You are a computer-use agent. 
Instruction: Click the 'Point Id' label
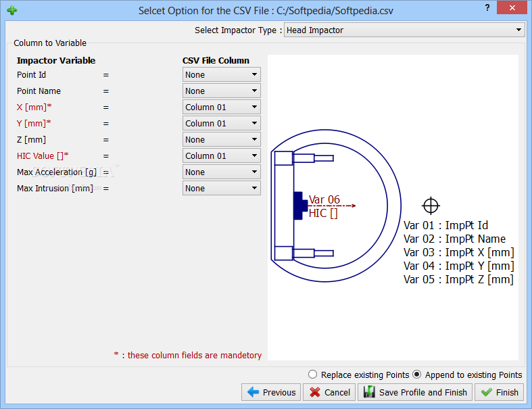pos(31,74)
